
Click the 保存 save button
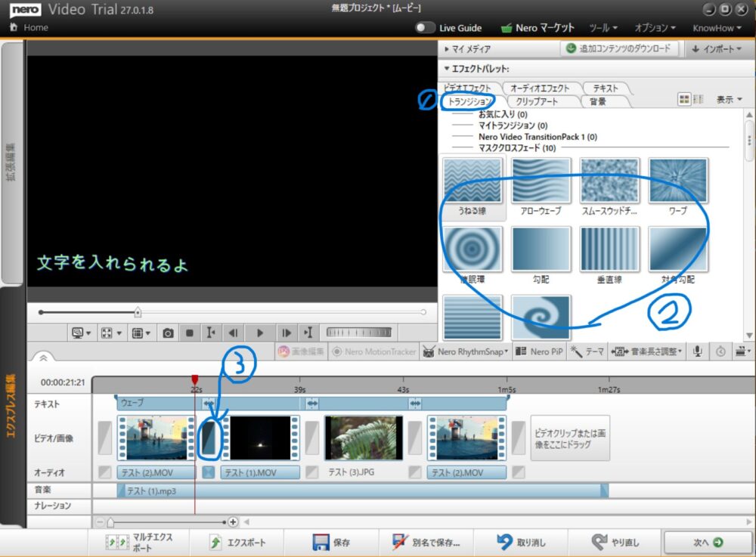[x=331, y=543]
